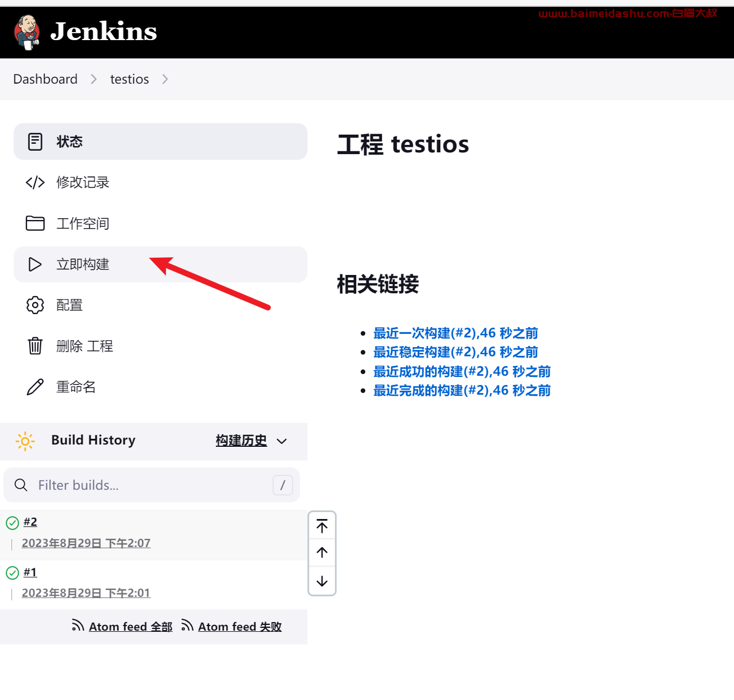Click the 状态 status document icon

pyautogui.click(x=35, y=141)
